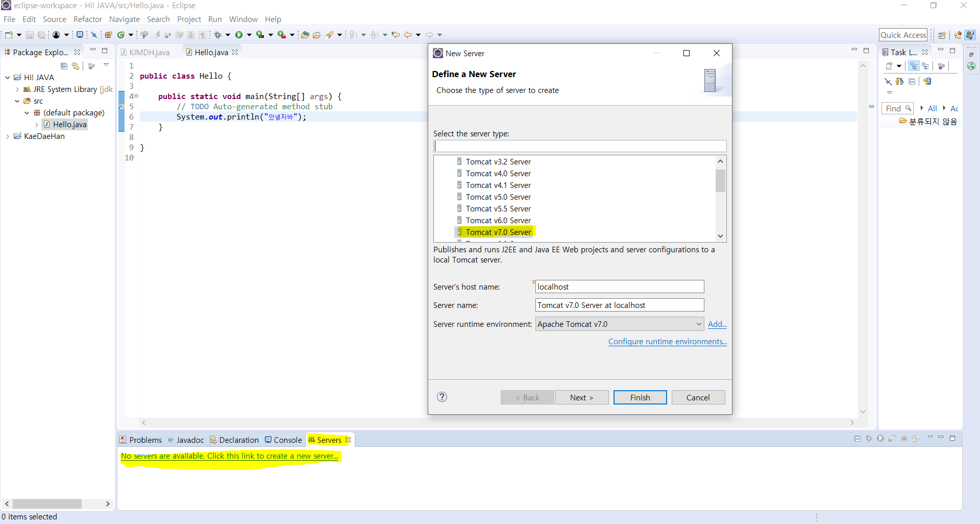The height and width of the screenshot is (524, 980).
Task: Click the External Tools run icon
Action: [x=281, y=35]
